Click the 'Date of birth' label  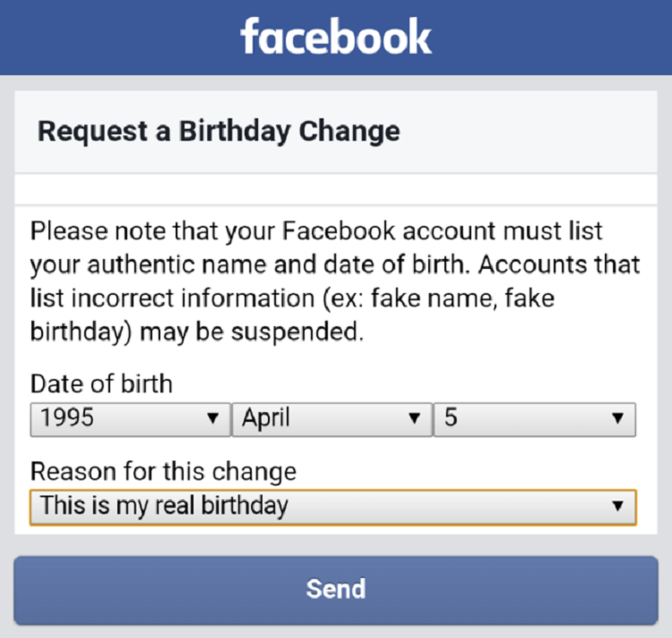point(101,384)
